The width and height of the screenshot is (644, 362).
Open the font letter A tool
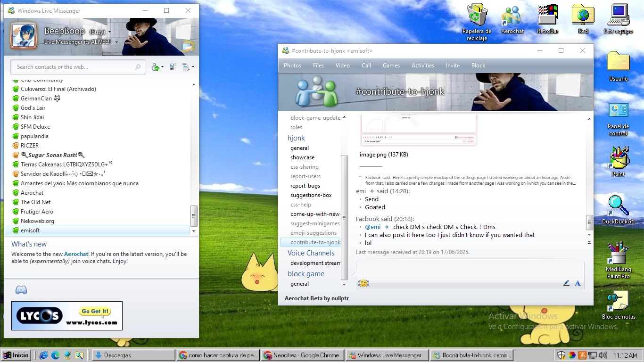tap(578, 283)
